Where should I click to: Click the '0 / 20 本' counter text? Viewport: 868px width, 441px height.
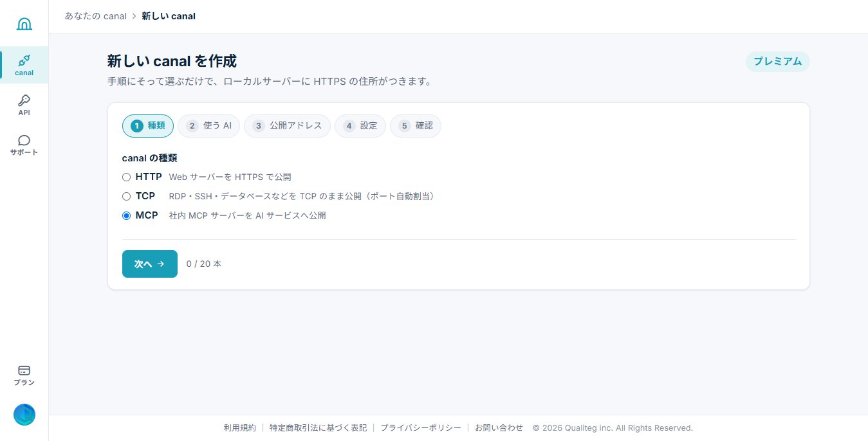point(204,264)
